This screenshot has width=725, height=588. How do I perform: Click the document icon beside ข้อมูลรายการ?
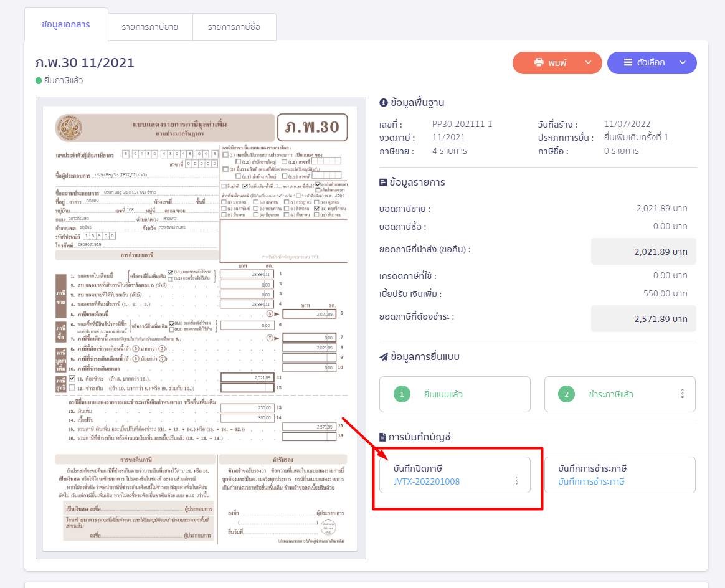pyautogui.click(x=384, y=183)
